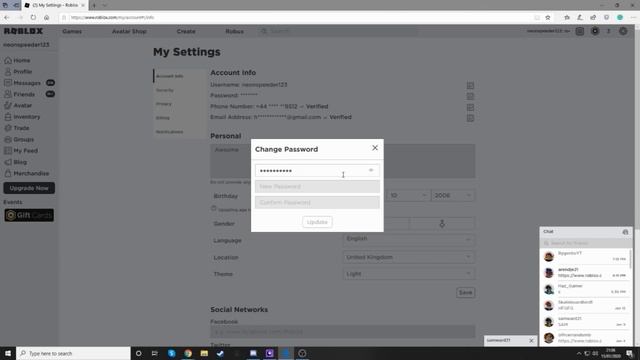Open chat settings icon in Chat header
The height and width of the screenshot is (360, 640).
(625, 232)
